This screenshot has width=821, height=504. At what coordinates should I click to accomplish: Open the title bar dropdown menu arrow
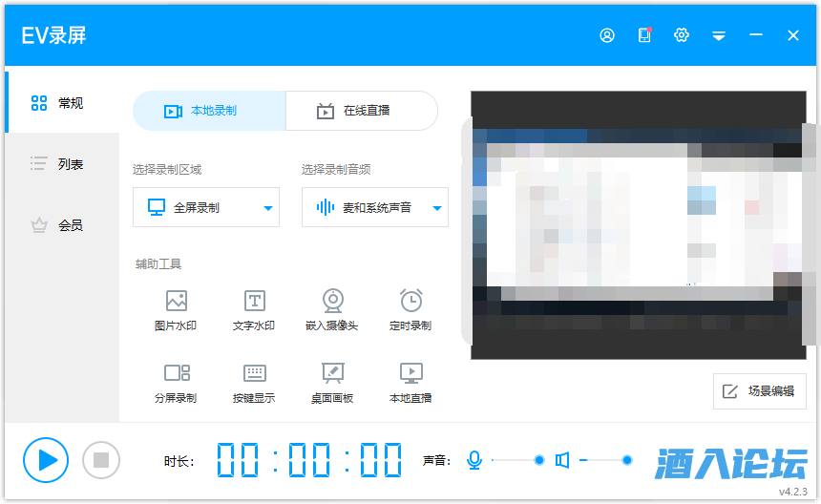(x=719, y=35)
